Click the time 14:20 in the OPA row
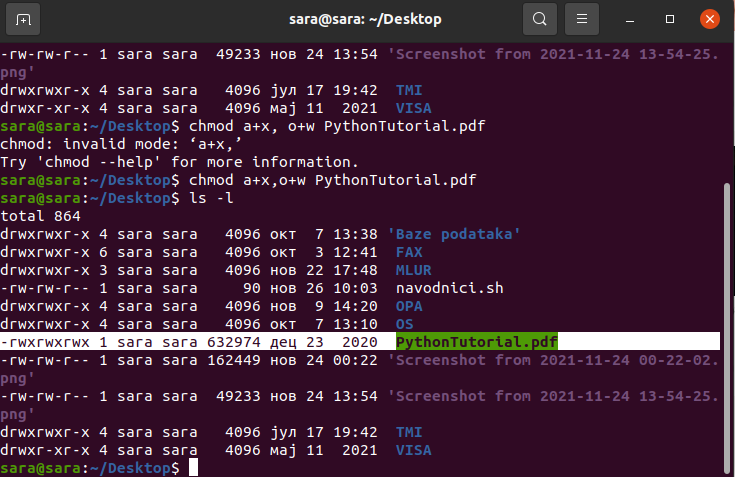Image resolution: width=735 pixels, height=477 pixels. pyautogui.click(x=355, y=306)
